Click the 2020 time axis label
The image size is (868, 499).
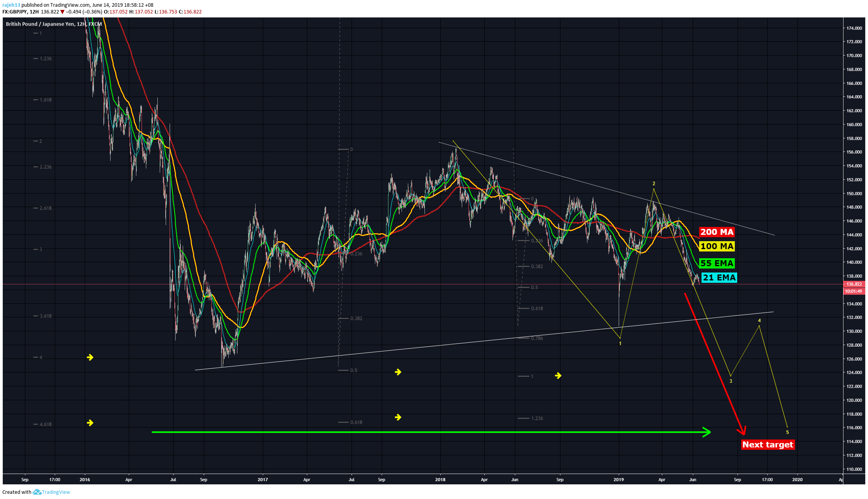797,480
